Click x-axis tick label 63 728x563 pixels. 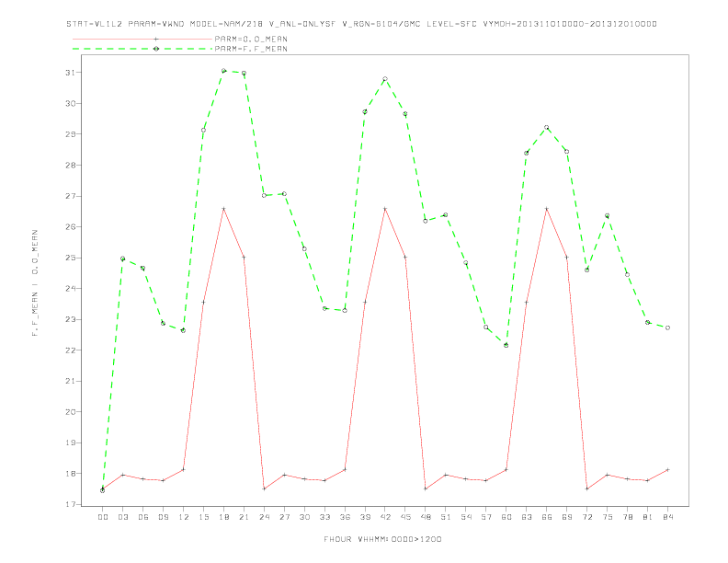(527, 517)
